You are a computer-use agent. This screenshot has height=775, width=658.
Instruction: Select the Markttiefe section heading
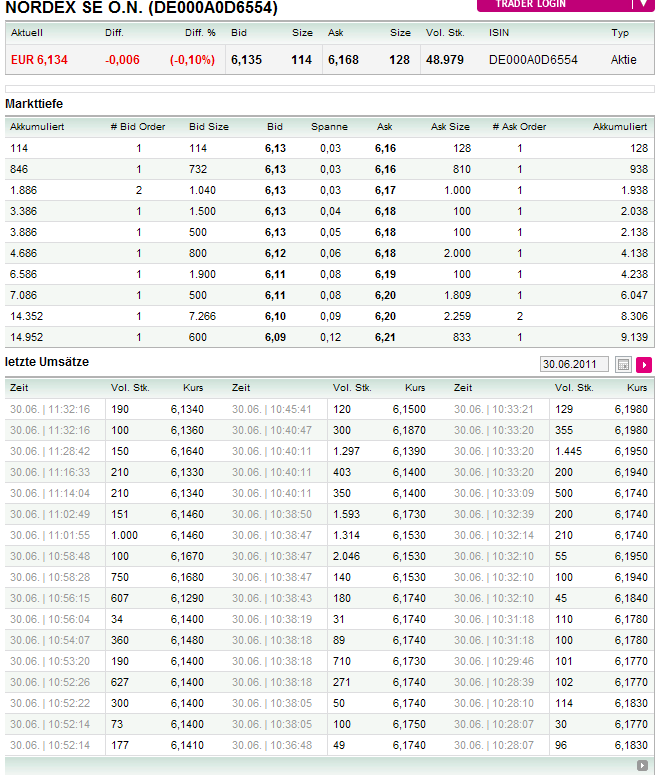click(x=34, y=104)
